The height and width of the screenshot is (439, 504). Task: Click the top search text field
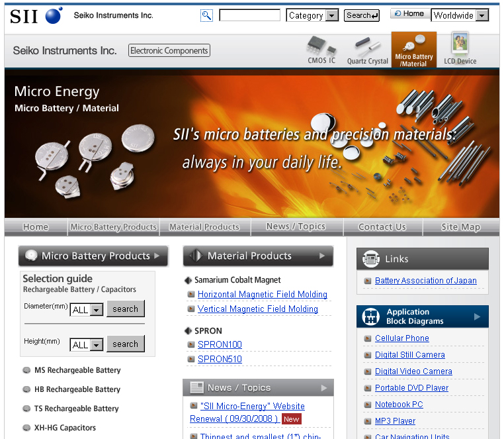point(249,15)
